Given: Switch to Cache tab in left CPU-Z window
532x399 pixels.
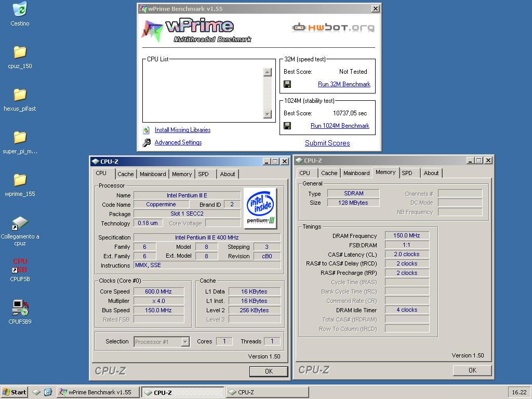Looking at the screenshot, I should tap(126, 174).
